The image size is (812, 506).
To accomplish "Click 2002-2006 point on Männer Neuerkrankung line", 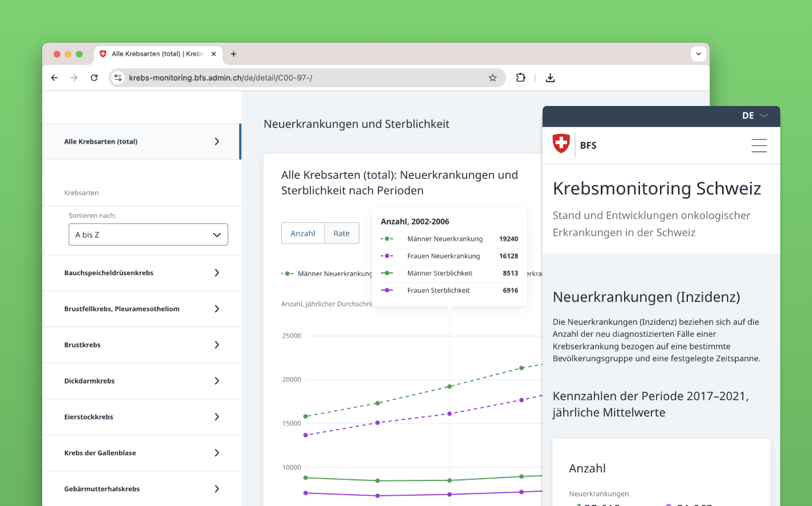I will click(x=449, y=386).
